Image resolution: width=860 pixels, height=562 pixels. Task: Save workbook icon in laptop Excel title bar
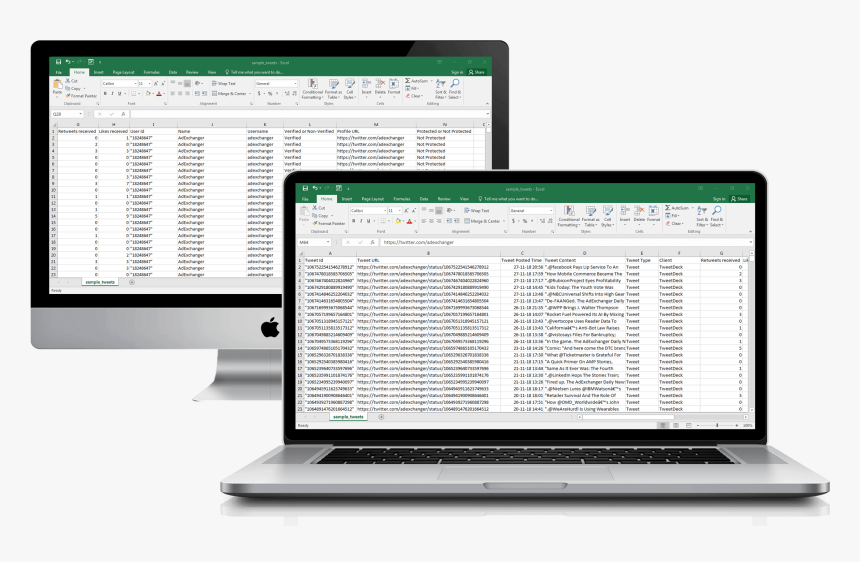305,188
